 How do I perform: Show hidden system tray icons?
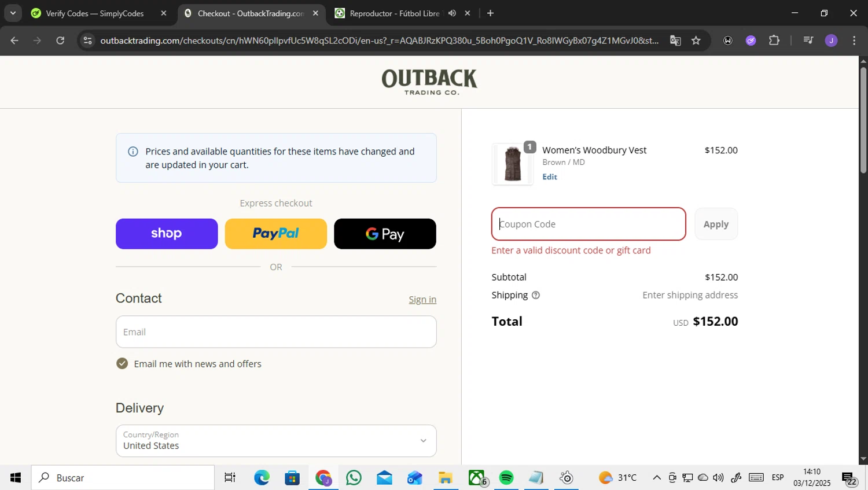(x=657, y=478)
